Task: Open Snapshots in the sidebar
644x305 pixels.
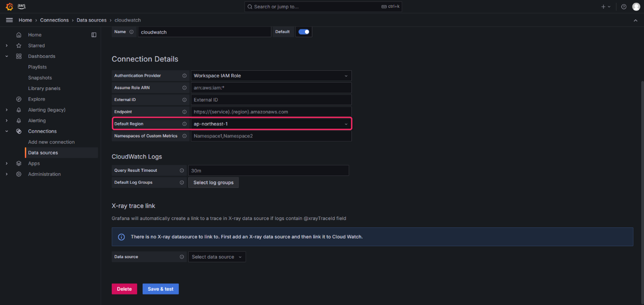Action: pos(40,78)
